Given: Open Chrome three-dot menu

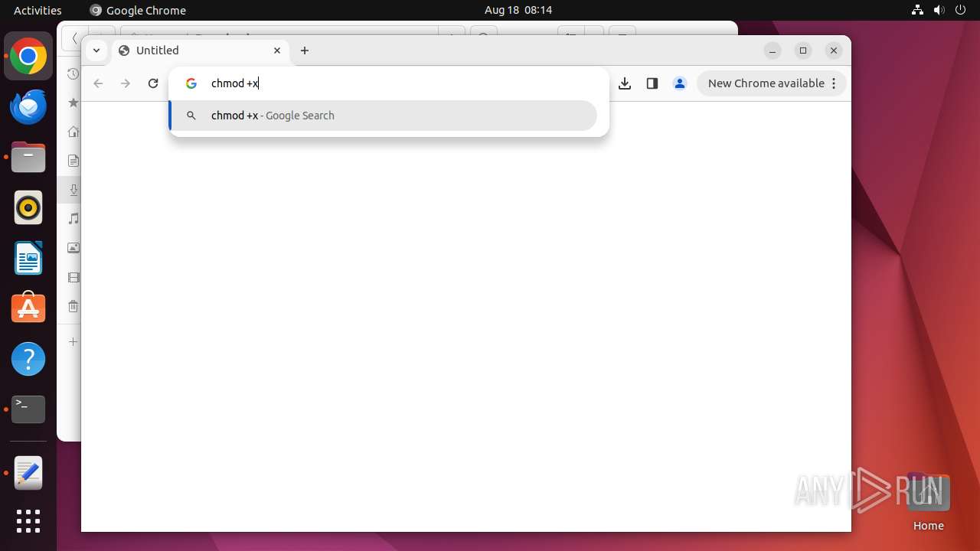Looking at the screenshot, I should click(835, 83).
